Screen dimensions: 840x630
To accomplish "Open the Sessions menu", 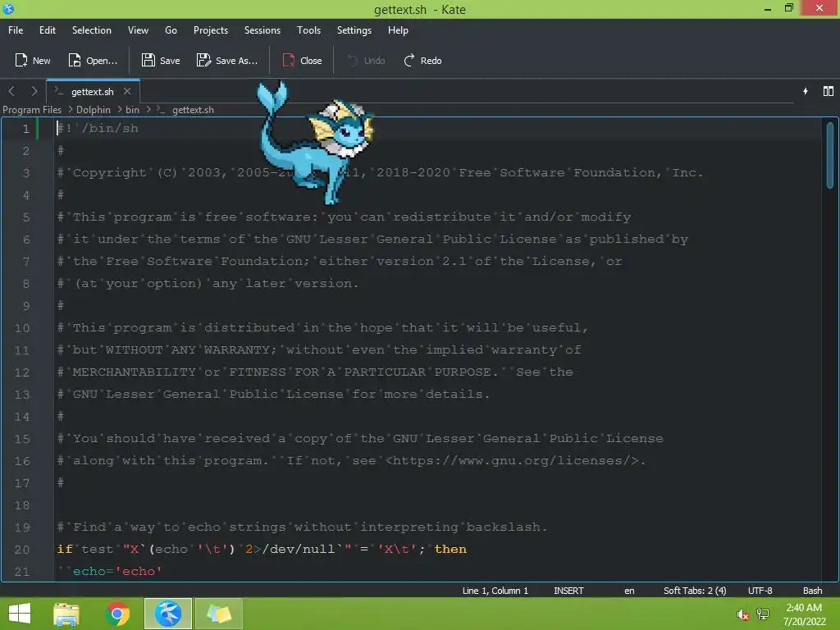I will [262, 30].
